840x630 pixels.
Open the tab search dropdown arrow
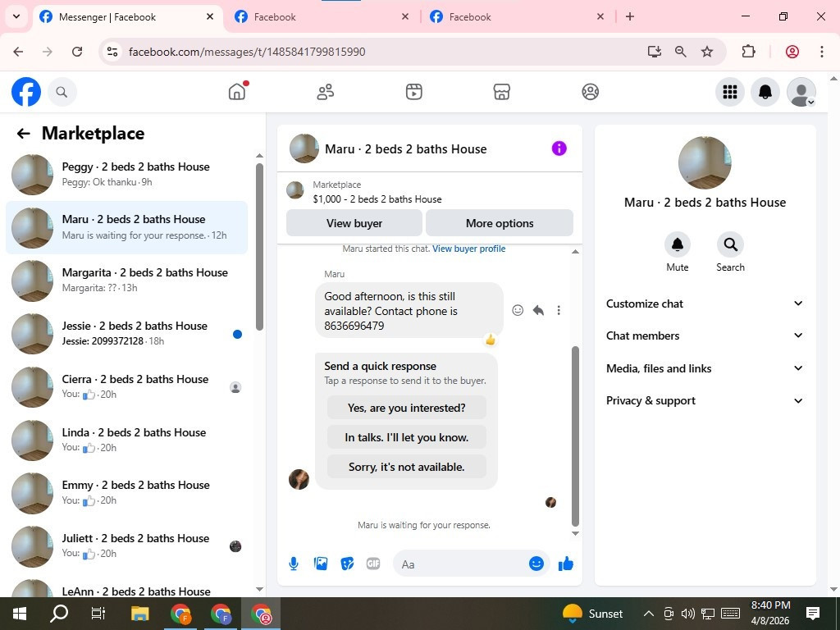point(16,16)
